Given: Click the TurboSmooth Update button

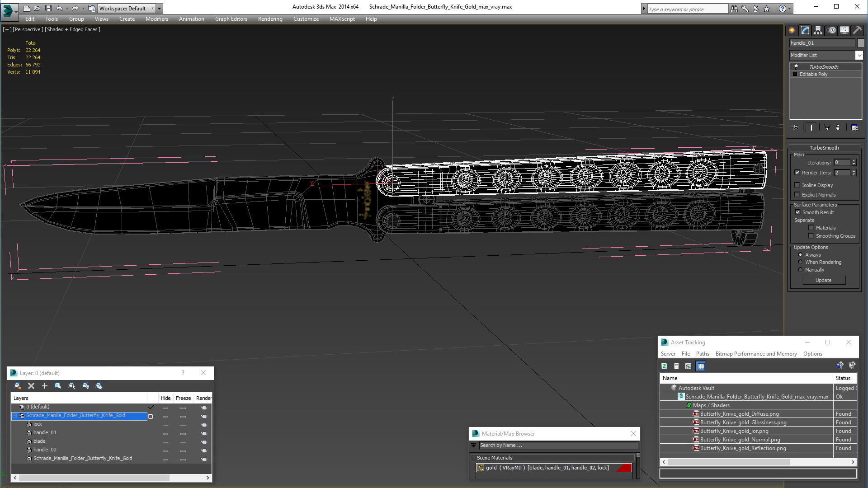Looking at the screenshot, I should point(823,280).
